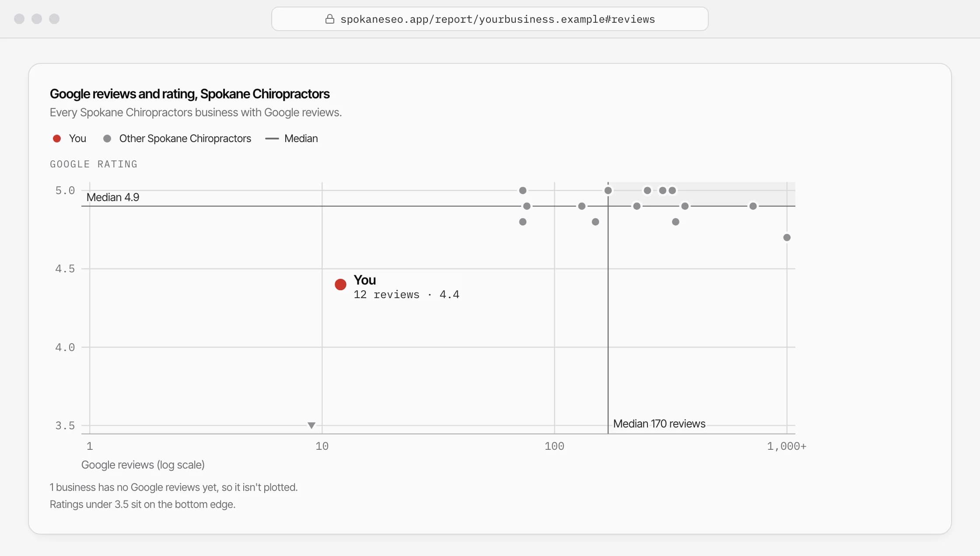Click the '1,000+' x-axis tick label
This screenshot has width=980, height=556.
click(787, 446)
